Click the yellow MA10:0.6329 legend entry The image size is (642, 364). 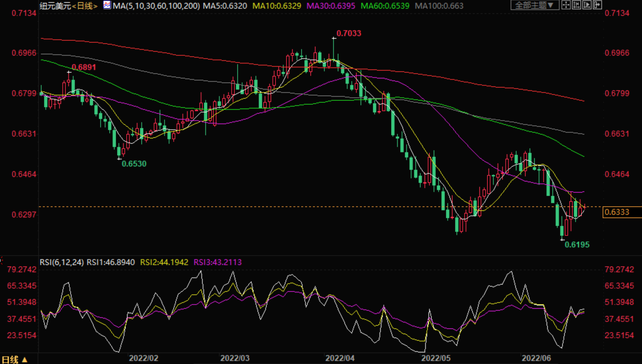(x=277, y=6)
